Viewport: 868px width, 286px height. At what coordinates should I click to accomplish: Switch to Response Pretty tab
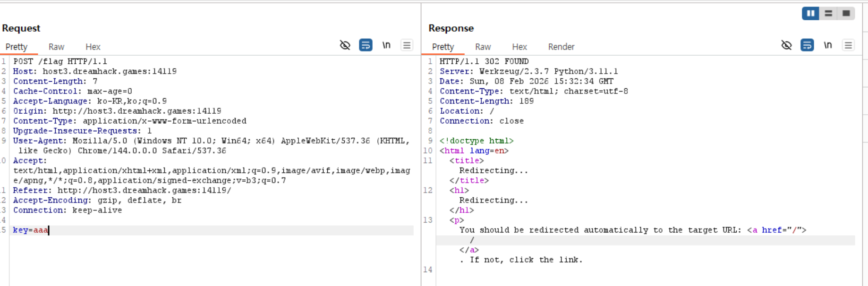[x=443, y=47]
